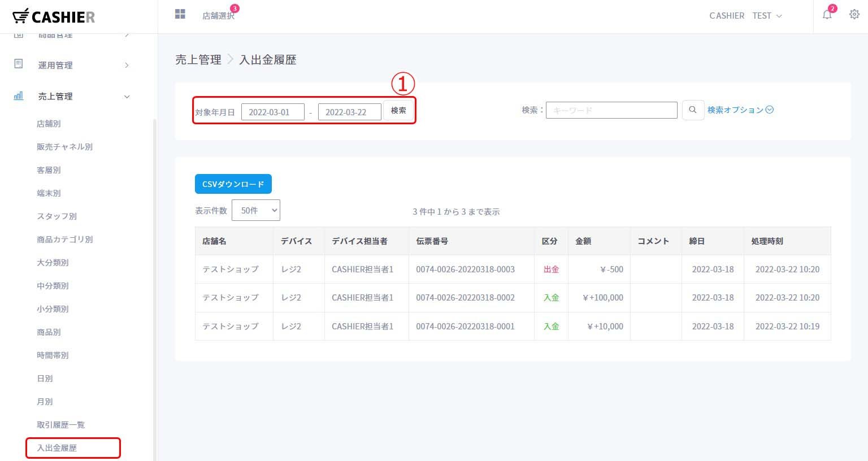The width and height of the screenshot is (868, 461).
Task: Click the amount ¥-500
Action: [x=611, y=269]
